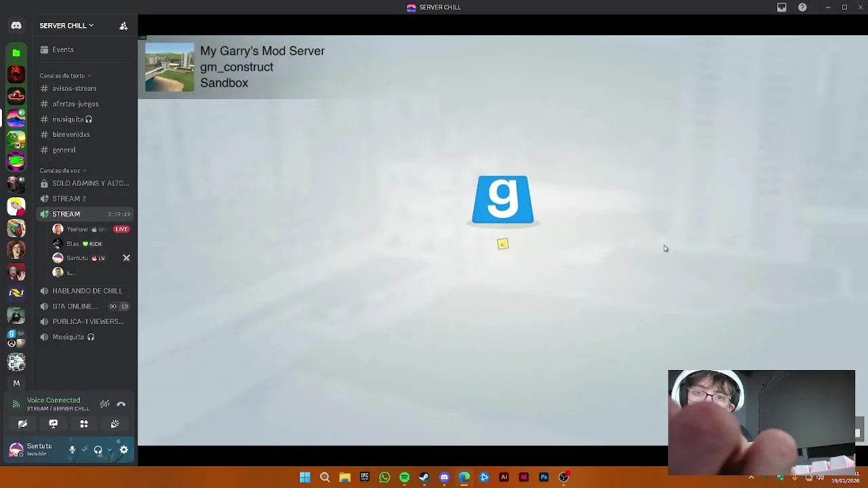Click the red LIVE badge next to Yeehaw

pyautogui.click(x=121, y=229)
